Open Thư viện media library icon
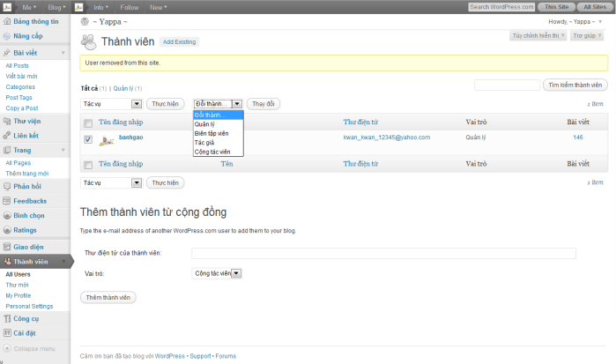 point(7,121)
